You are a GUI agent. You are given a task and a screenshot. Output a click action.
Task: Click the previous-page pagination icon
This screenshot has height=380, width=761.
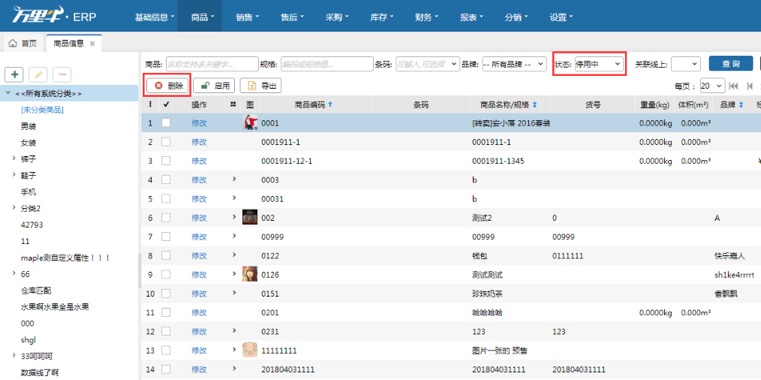coord(750,86)
